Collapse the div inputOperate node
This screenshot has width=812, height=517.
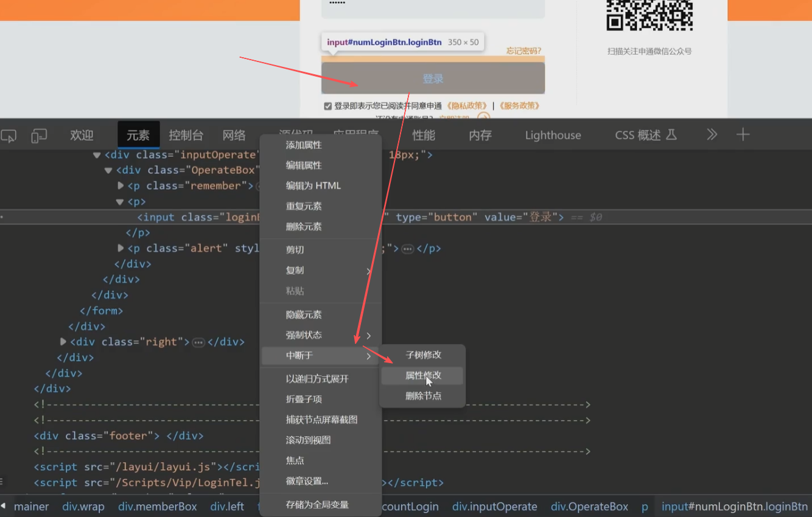(x=97, y=155)
